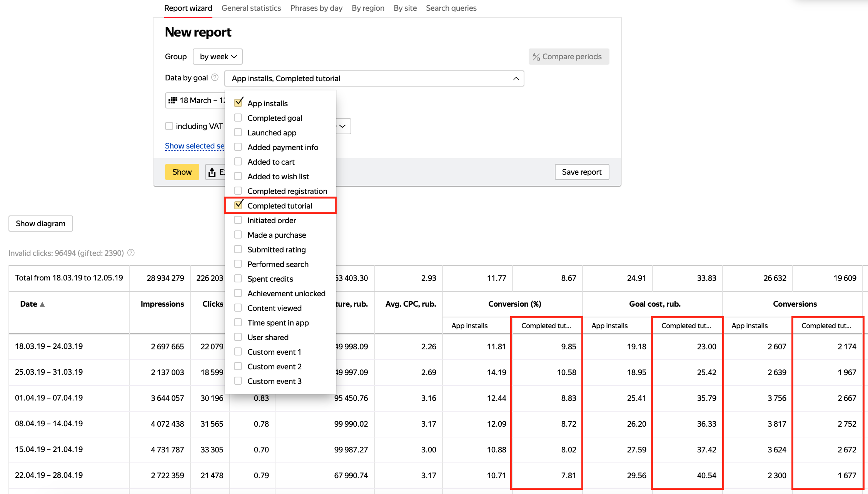Click the Data by goal help icon
Image resolution: width=868 pixels, height=494 pixels.
pos(215,77)
